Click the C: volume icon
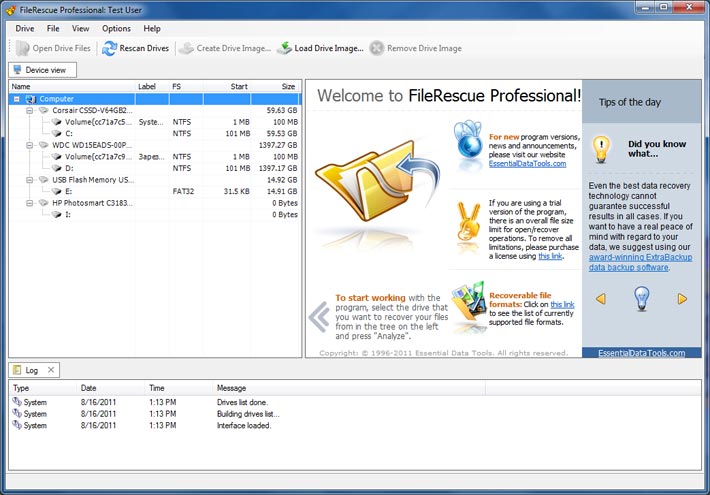Viewport: 710px width, 495px height. click(x=57, y=133)
